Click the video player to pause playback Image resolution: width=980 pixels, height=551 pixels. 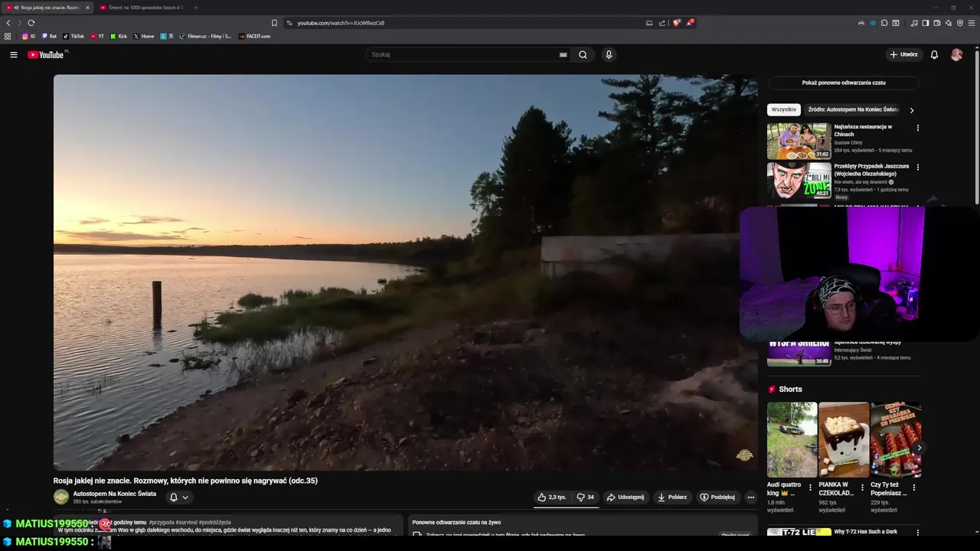pyautogui.click(x=405, y=272)
